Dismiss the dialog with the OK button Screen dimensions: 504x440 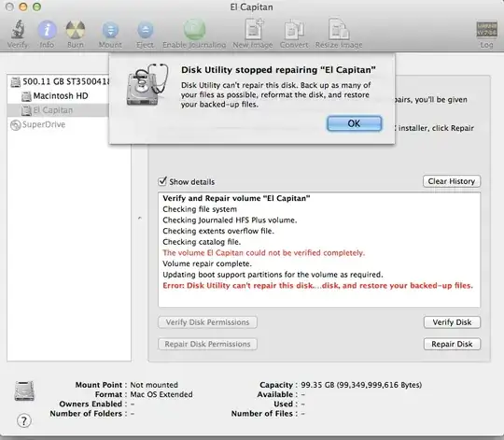click(x=355, y=123)
